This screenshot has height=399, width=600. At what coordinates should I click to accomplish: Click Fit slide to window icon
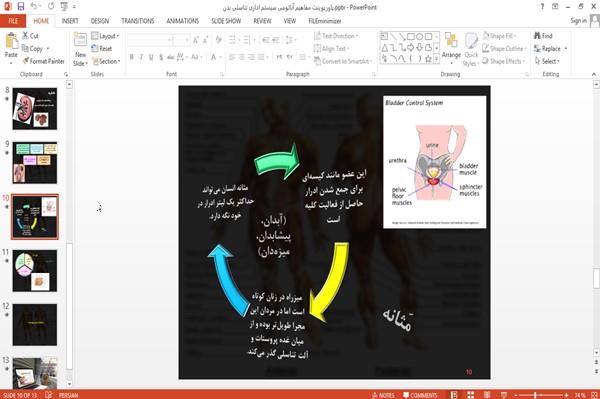click(x=594, y=395)
